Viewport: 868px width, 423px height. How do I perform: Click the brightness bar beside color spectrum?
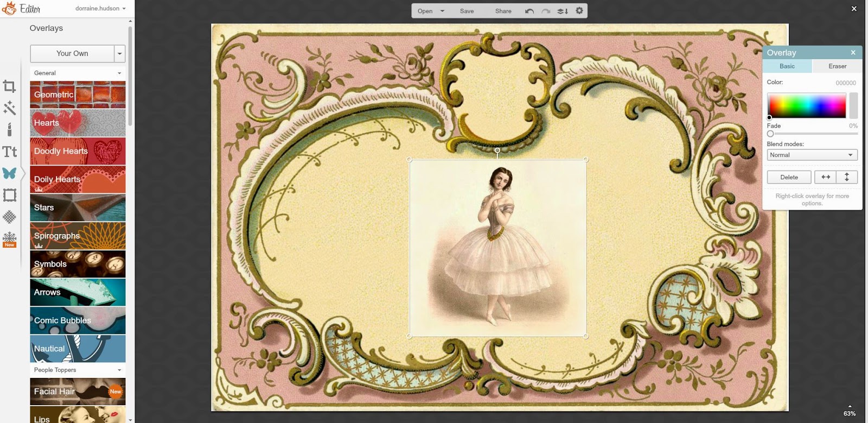click(853, 105)
